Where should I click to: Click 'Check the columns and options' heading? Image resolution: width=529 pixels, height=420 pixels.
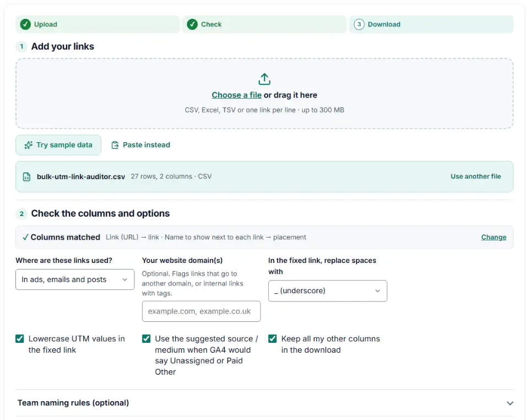point(100,213)
